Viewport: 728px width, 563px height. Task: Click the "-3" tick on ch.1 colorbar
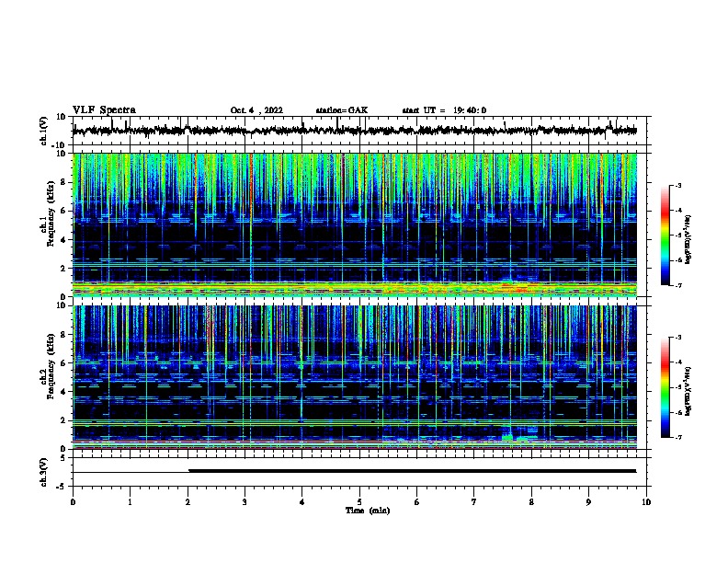click(677, 186)
